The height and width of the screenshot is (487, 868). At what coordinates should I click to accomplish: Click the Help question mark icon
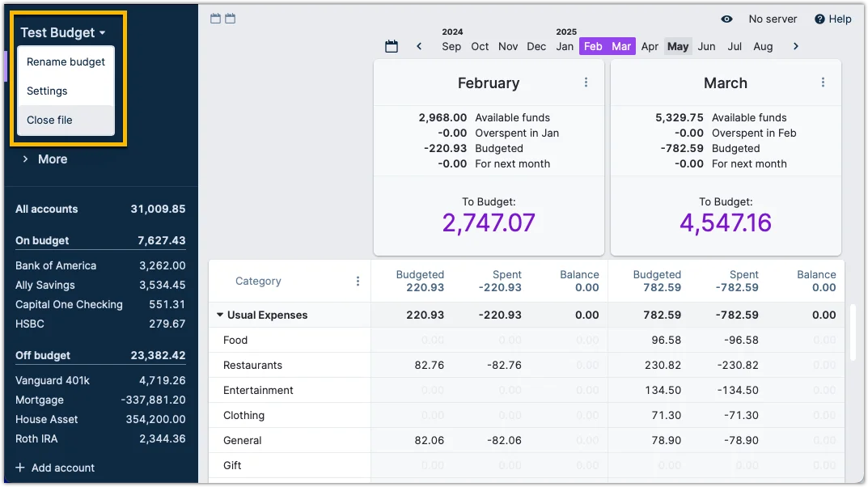click(x=819, y=19)
